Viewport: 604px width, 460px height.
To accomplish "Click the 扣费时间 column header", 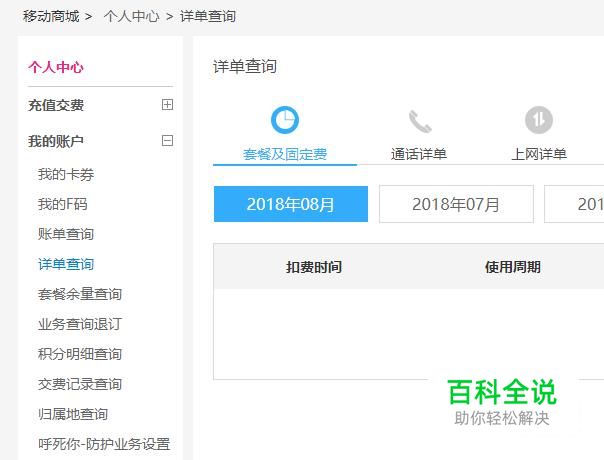I will [314, 267].
